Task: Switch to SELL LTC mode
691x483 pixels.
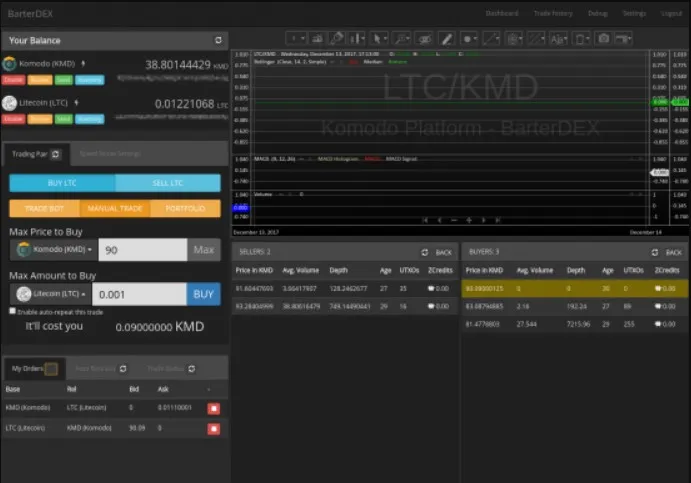Action: 167,183
